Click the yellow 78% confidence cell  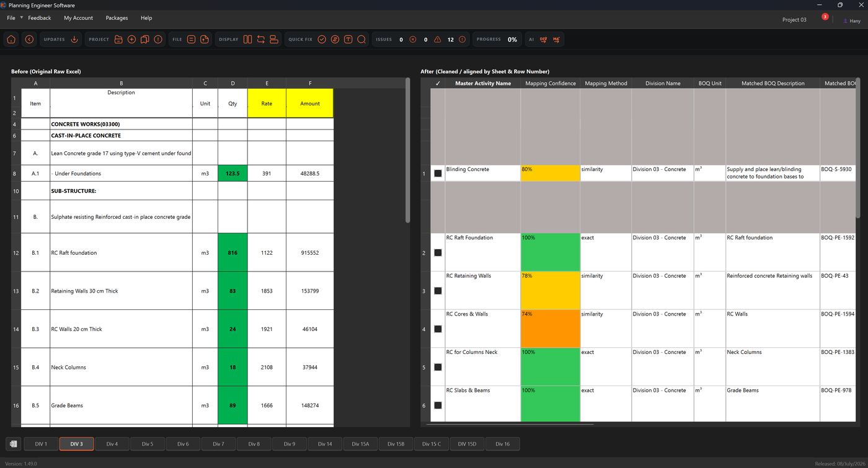pyautogui.click(x=551, y=290)
